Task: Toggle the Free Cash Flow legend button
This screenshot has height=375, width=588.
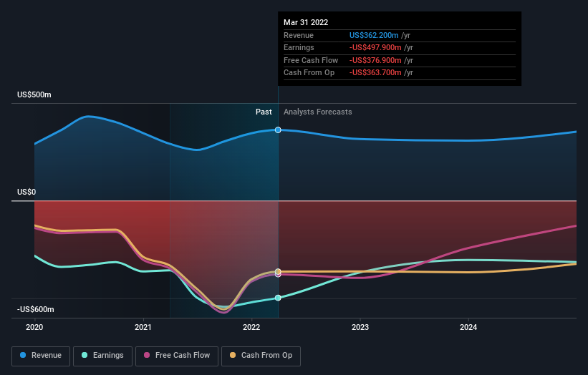Action: 177,356
